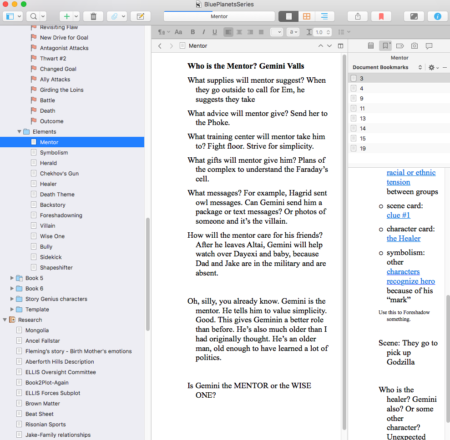Select bookmark 9 in list
Viewport: 450px width, 440px height.
pos(399,98)
